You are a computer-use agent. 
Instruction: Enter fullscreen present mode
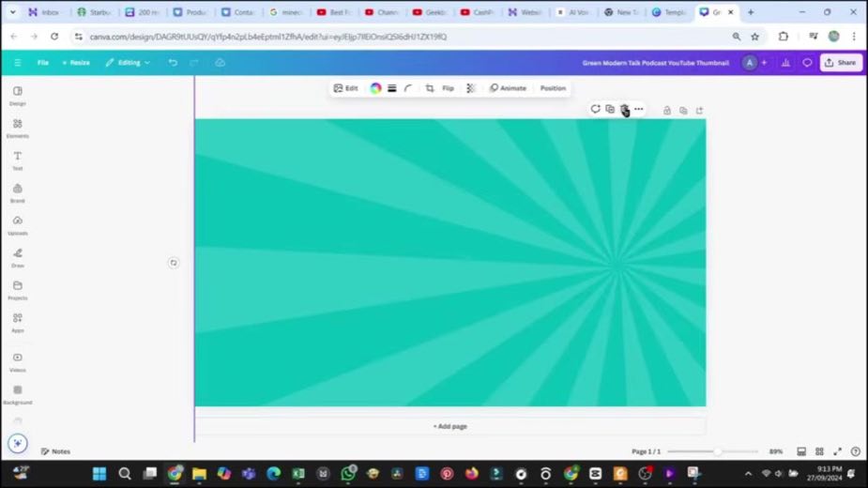click(838, 451)
